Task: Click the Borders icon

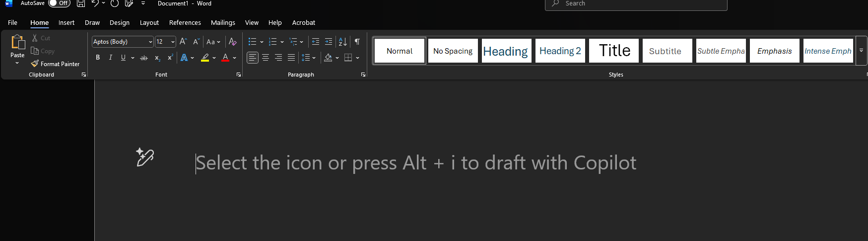Action: (x=348, y=58)
